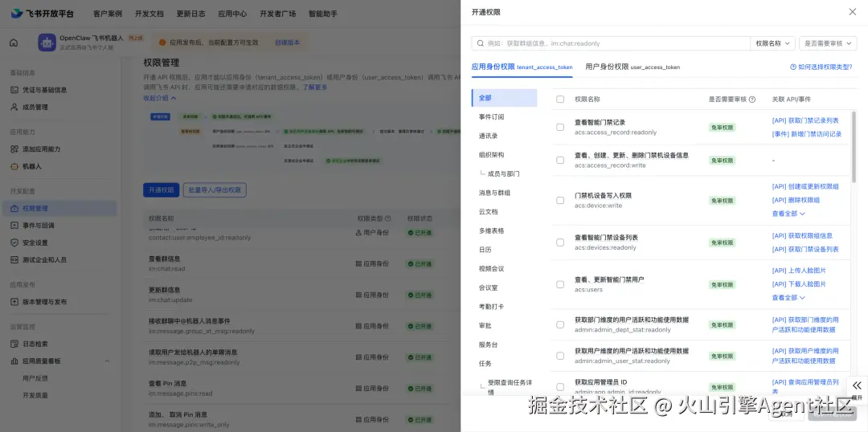
Task: Check the 查看、更新智能门禁用户 checkbox
Action: (560, 284)
